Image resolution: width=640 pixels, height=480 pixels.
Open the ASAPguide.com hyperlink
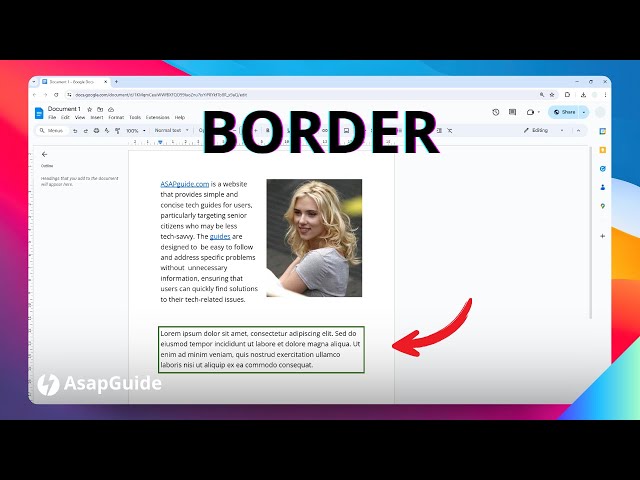click(185, 184)
